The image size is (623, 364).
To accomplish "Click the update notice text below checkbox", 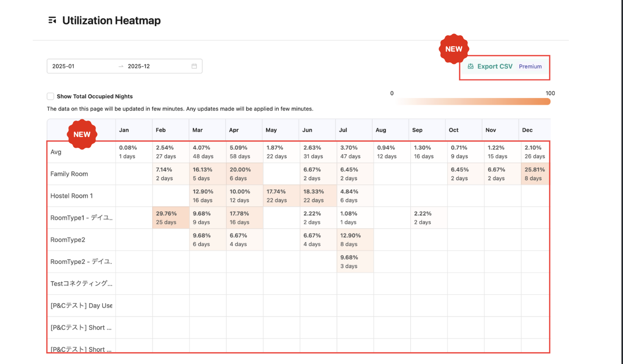I will [x=180, y=109].
